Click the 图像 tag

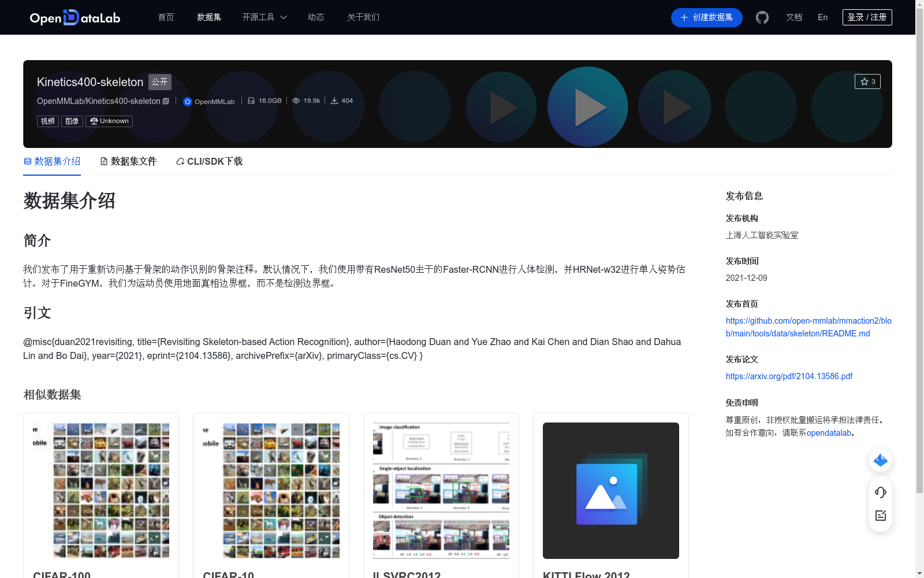(x=72, y=121)
